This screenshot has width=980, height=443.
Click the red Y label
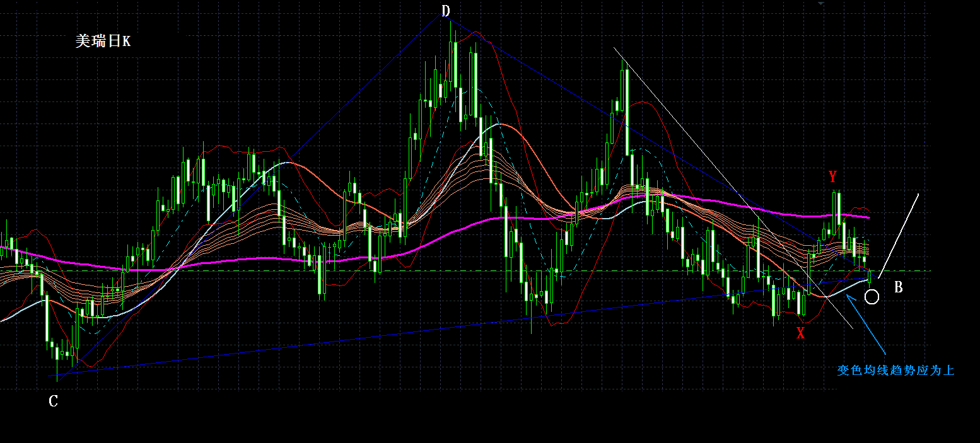pos(832,176)
